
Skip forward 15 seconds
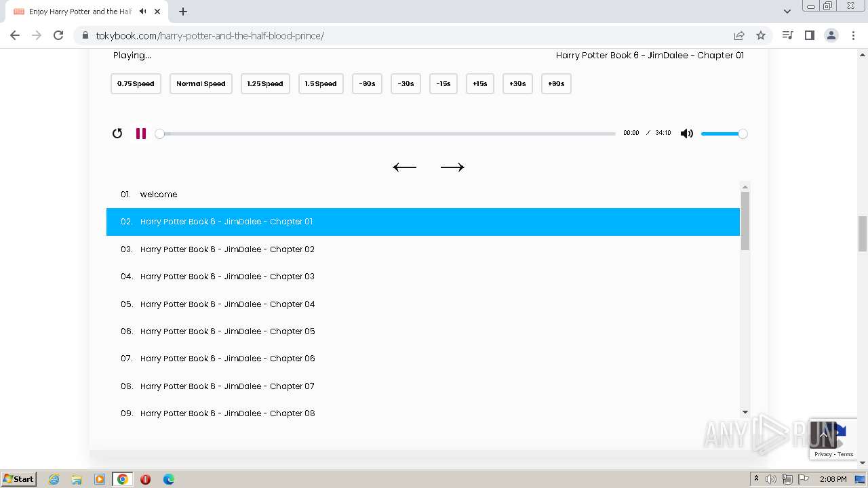pyautogui.click(x=480, y=84)
